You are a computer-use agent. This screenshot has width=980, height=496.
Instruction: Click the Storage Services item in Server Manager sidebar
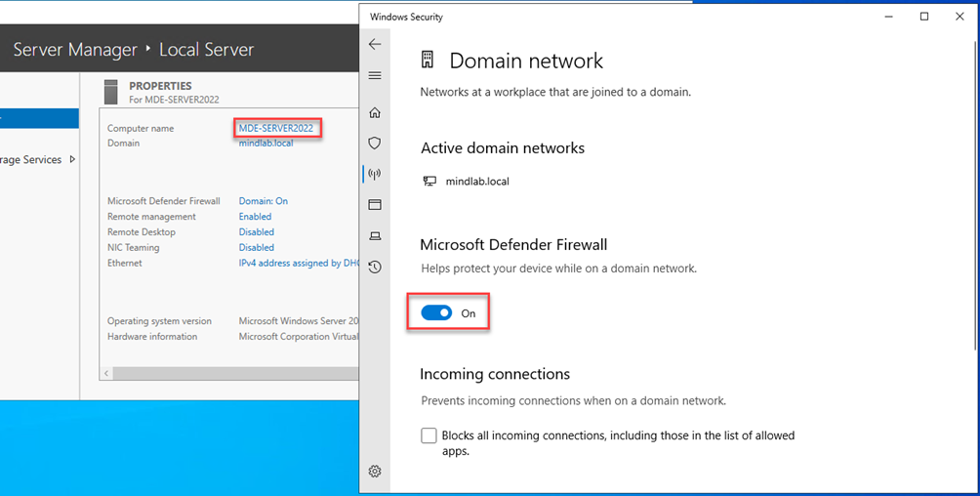pyautogui.click(x=30, y=159)
